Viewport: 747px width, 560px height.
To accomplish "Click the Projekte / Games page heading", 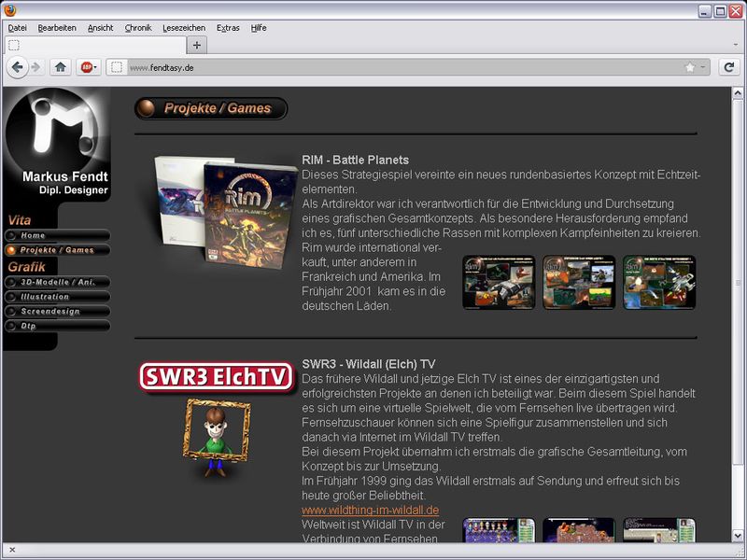I will click(212, 108).
